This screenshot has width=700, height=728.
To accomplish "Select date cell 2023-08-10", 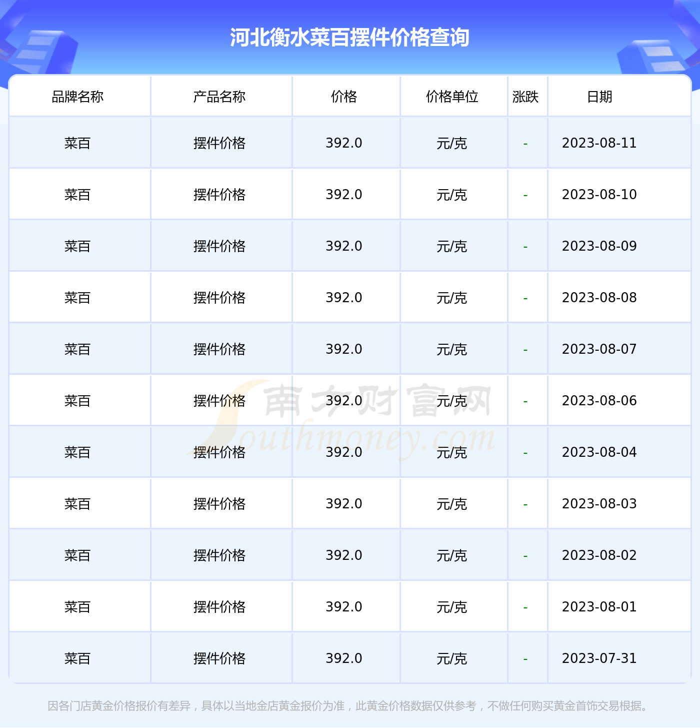I will point(599,195).
